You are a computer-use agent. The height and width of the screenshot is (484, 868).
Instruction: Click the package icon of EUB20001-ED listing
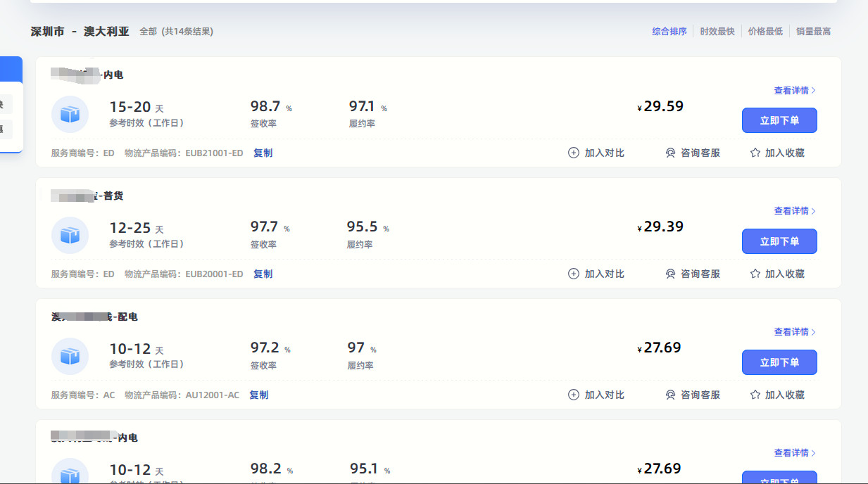pyautogui.click(x=70, y=235)
